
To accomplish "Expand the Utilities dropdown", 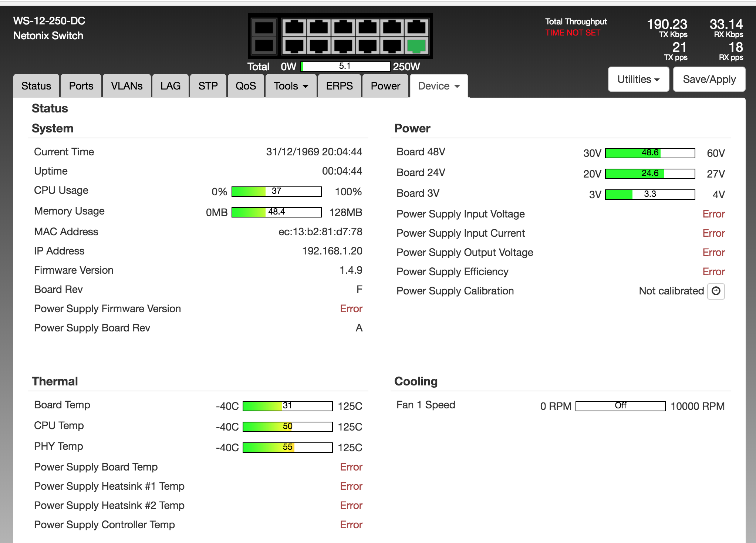I will pyautogui.click(x=638, y=79).
